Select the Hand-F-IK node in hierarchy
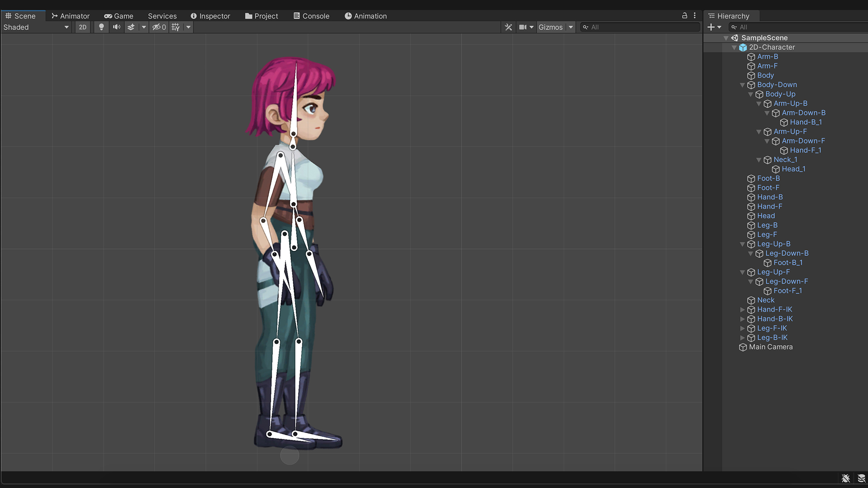 [x=775, y=309]
